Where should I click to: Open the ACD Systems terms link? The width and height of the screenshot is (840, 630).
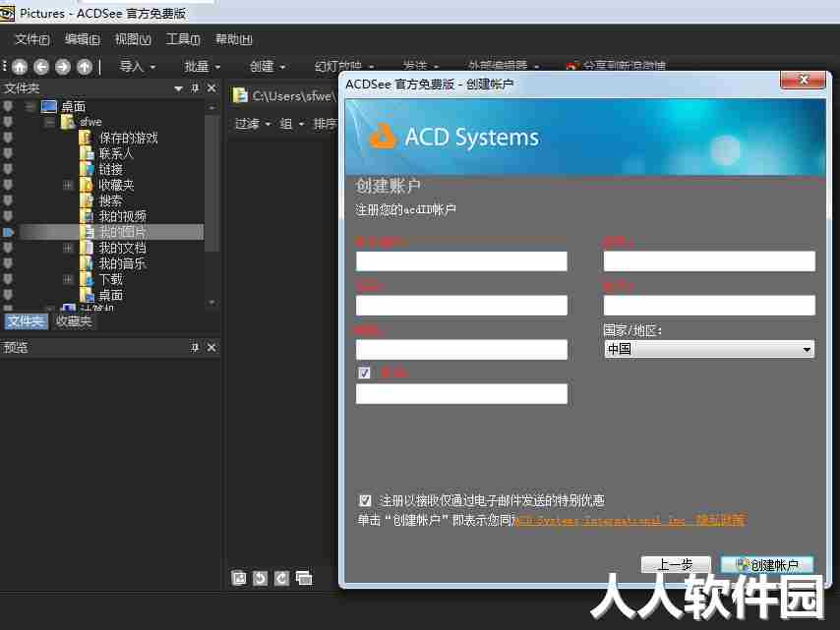(x=630, y=520)
